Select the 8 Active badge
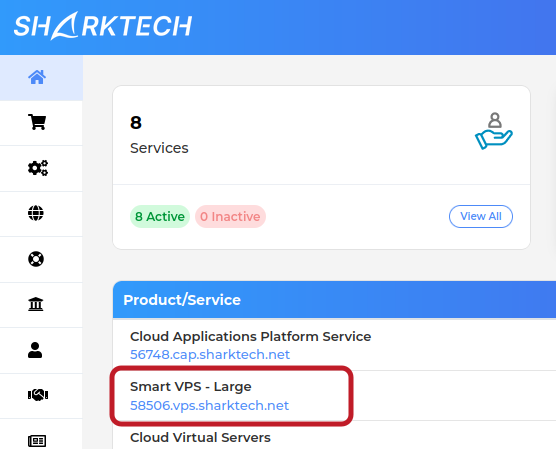 tap(160, 216)
